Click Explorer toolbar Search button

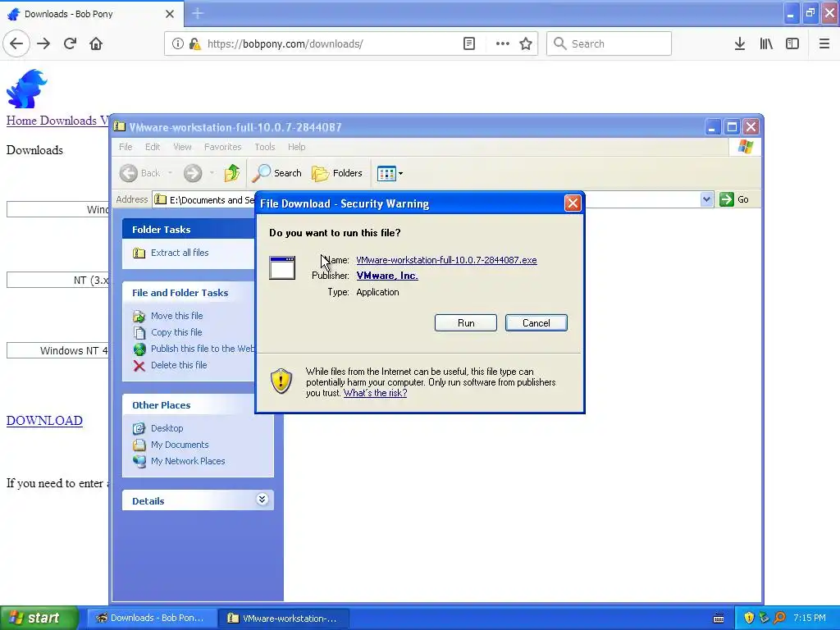point(277,172)
